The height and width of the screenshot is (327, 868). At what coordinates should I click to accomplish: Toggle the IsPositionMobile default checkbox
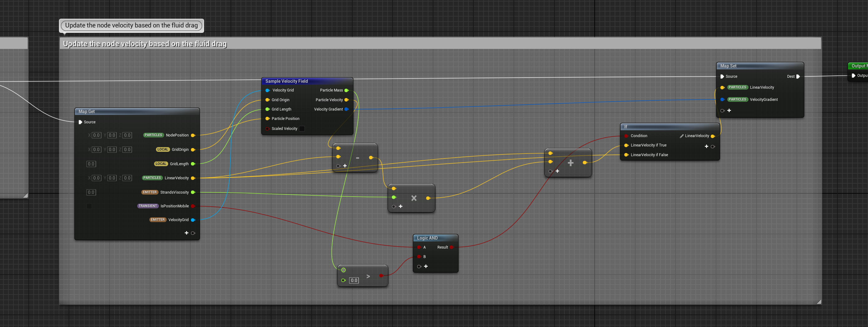click(89, 206)
